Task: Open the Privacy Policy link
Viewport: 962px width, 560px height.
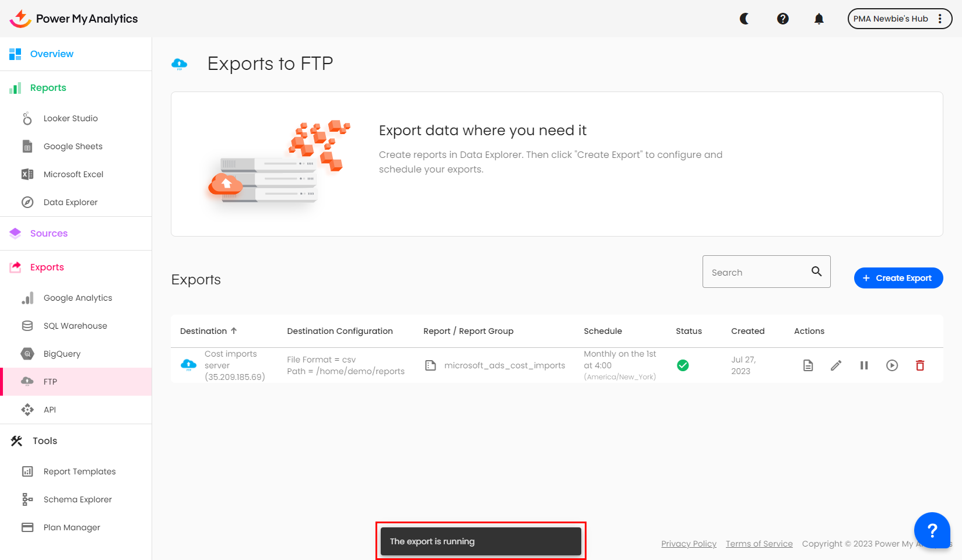Action: click(689, 544)
